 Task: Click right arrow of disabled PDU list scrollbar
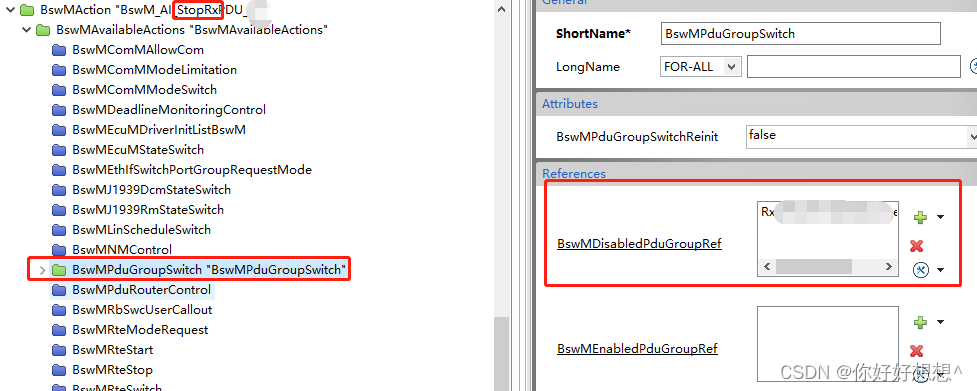[889, 266]
